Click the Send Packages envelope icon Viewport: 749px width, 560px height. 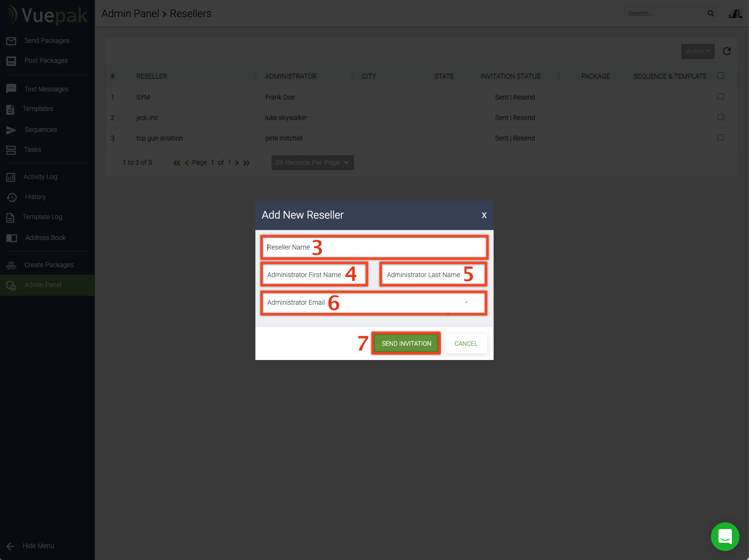pyautogui.click(x=11, y=41)
